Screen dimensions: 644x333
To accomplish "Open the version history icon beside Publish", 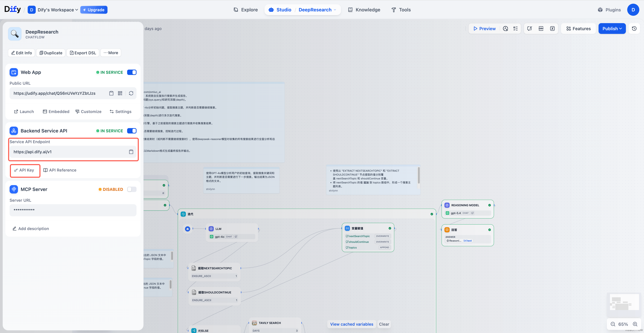I will tap(634, 29).
